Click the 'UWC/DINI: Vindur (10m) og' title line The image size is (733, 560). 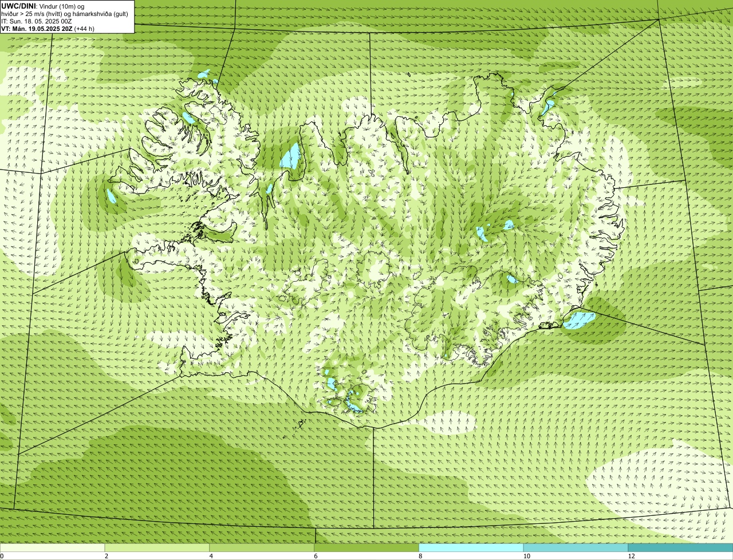[x=43, y=6]
